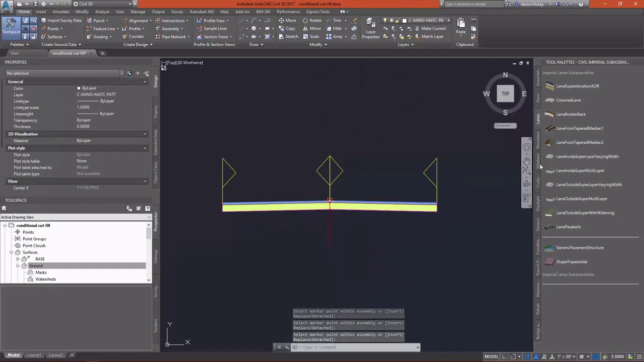This screenshot has width=644, height=362.
Task: Select the Mirror tool
Action: (x=312, y=29)
